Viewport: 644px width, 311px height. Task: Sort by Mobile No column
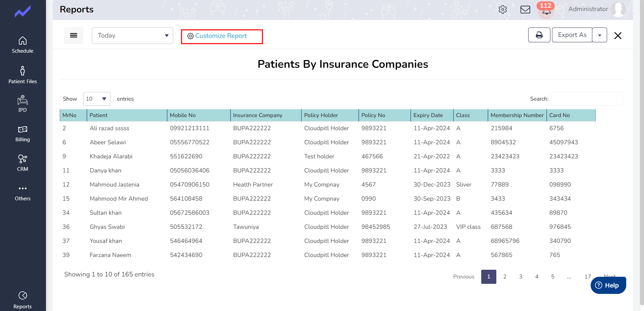click(199, 115)
